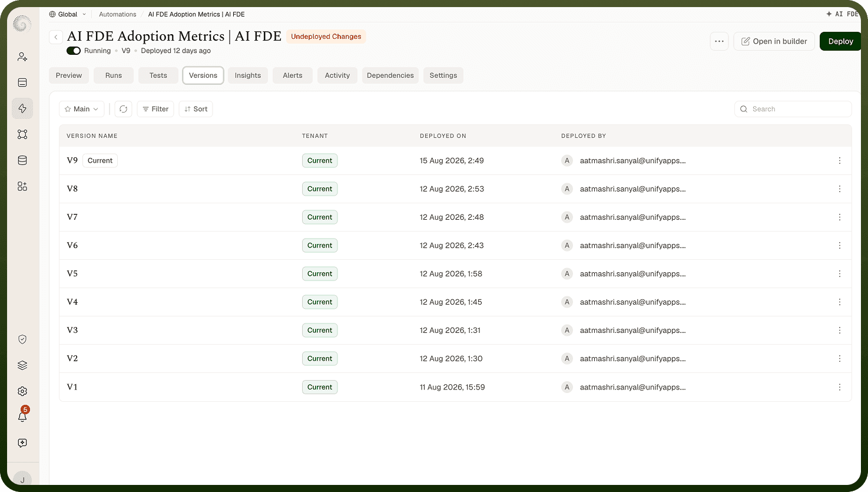
Task: Open the row menu for V1
Action: pyautogui.click(x=840, y=387)
